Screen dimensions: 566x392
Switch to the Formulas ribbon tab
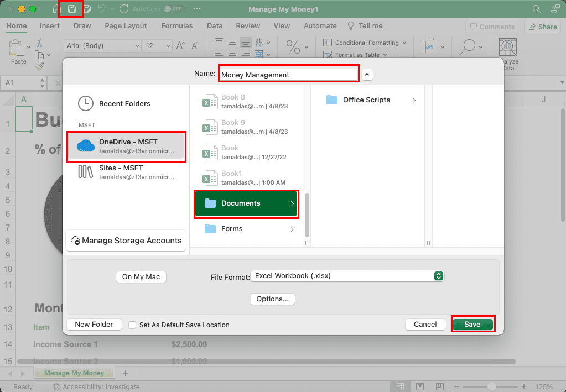click(x=176, y=25)
